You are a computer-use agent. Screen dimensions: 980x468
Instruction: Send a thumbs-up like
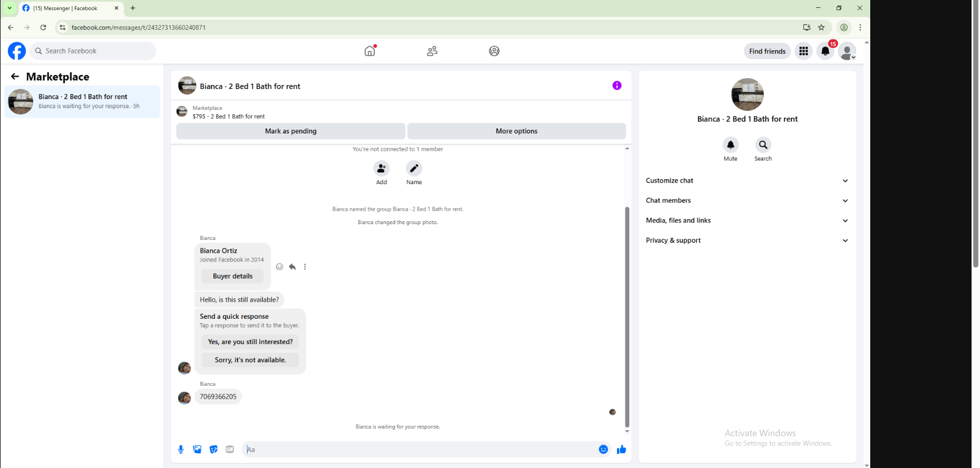[x=621, y=449]
